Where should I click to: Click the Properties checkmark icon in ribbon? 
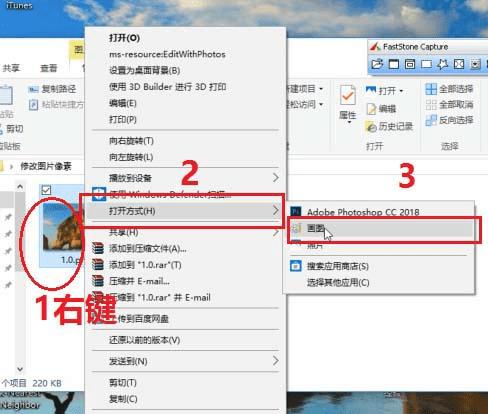click(348, 95)
